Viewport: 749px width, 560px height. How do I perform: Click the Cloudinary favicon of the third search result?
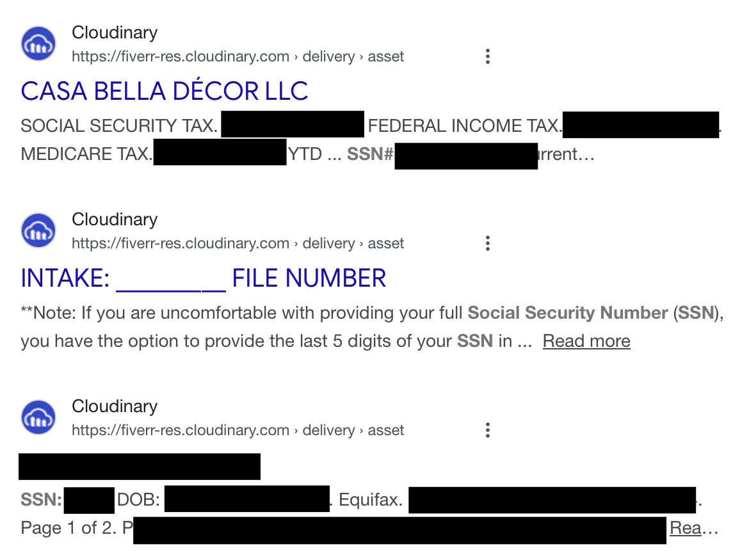pos(38,418)
